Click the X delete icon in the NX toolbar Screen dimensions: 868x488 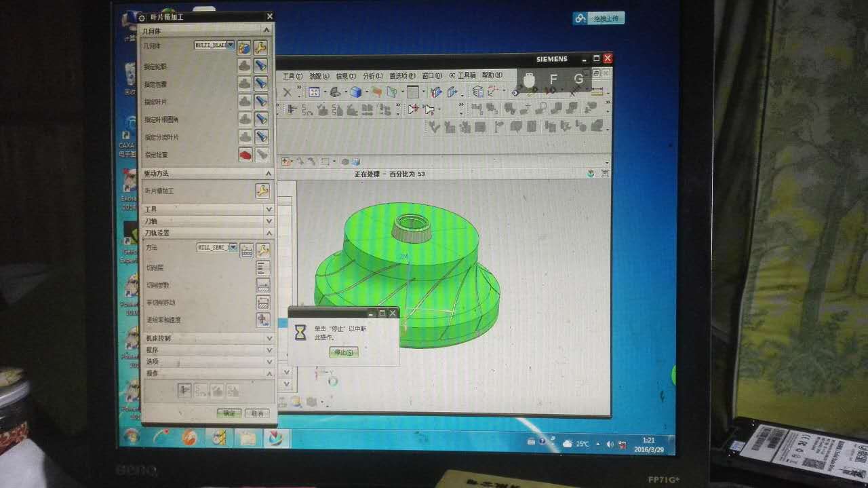pyautogui.click(x=288, y=92)
